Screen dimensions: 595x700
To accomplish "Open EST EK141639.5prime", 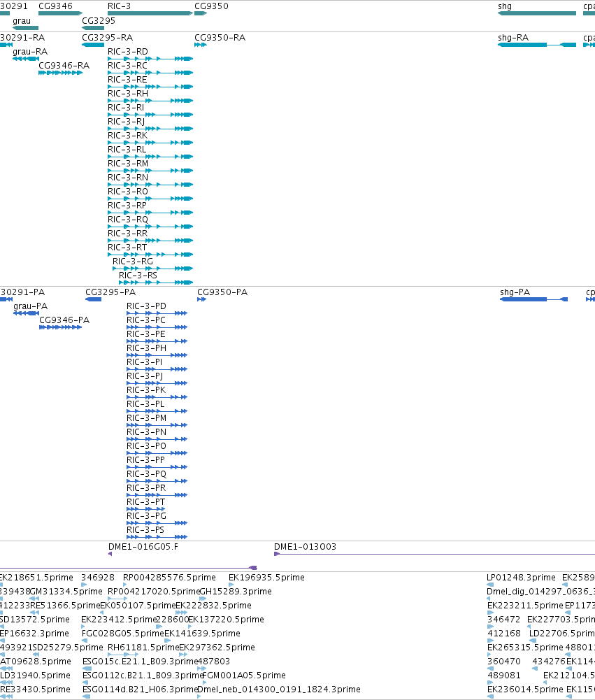I will coord(202,634).
